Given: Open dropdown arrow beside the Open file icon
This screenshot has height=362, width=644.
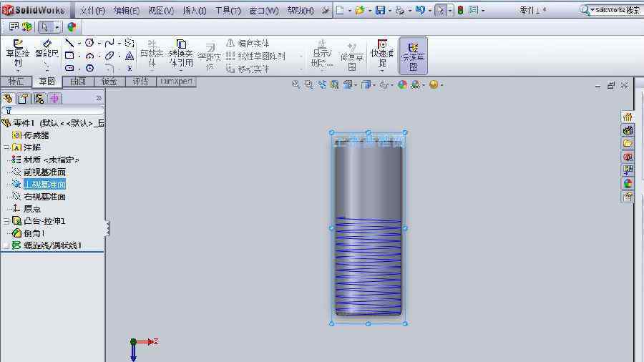Looking at the screenshot, I should (369, 11).
